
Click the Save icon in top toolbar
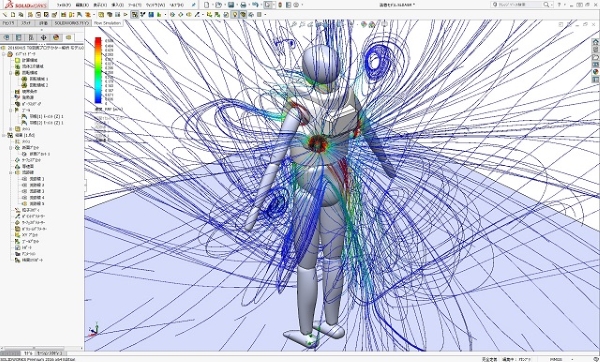point(231,5)
